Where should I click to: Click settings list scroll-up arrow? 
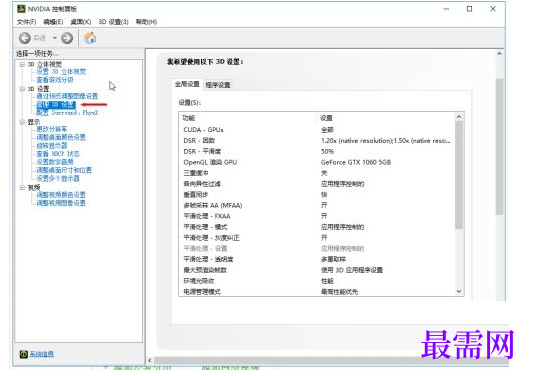click(x=459, y=117)
